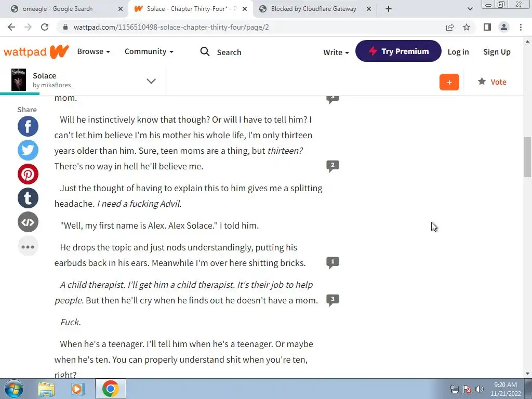Viewport: 532px width, 399px height.
Task: Share story on Facebook icon
Action: coord(28,126)
